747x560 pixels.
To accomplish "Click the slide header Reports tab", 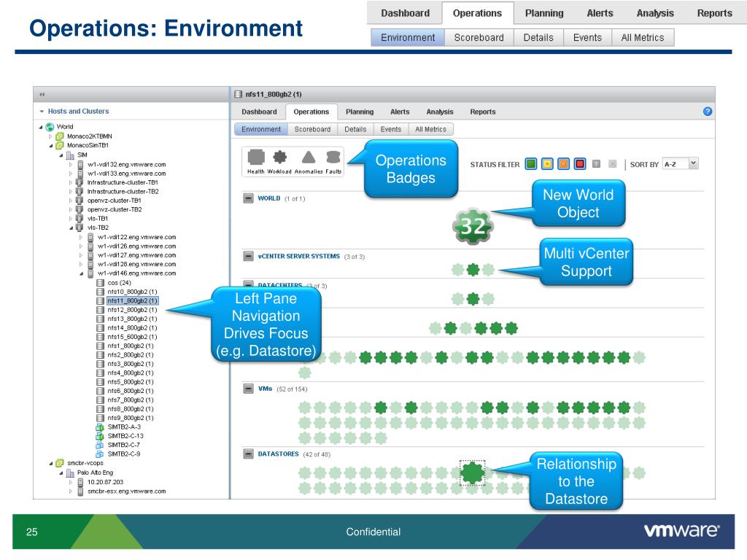I will pyautogui.click(x=714, y=13).
